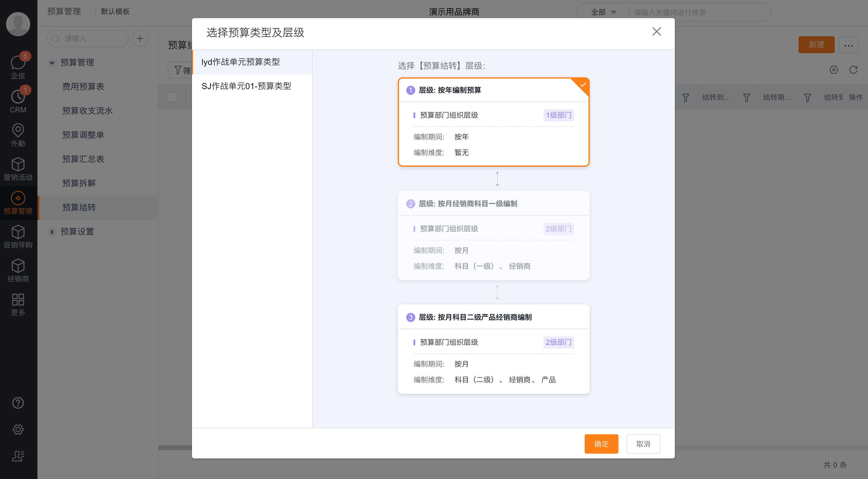Click the more options ellipsis button
Image resolution: width=868 pixels, height=479 pixels.
pyautogui.click(x=848, y=44)
